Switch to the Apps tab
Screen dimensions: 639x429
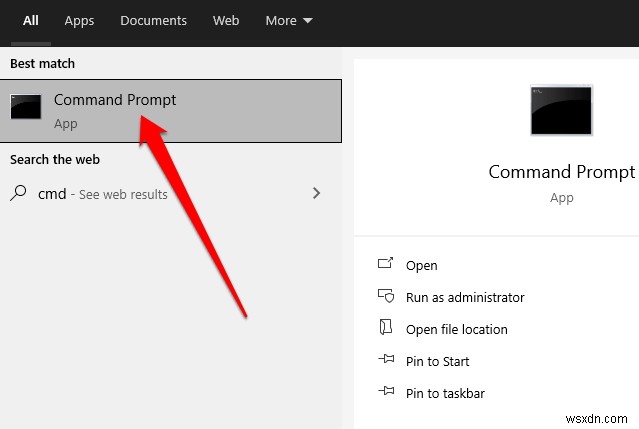(x=79, y=20)
